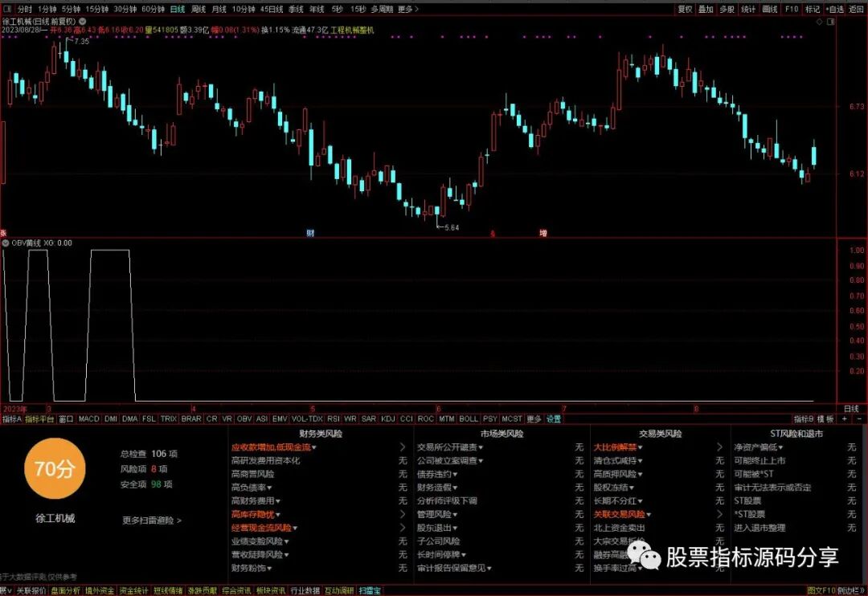The image size is (868, 596).
Task: Switch to 15分钟 period
Action: [x=97, y=10]
